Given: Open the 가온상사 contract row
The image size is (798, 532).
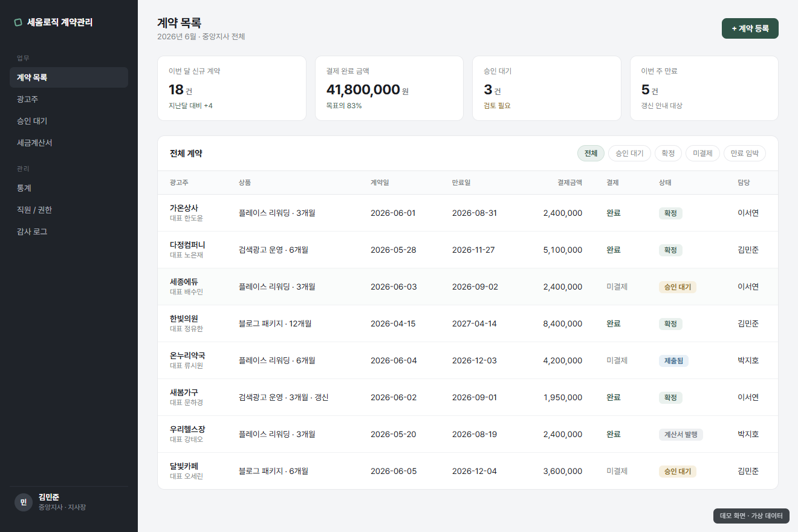Looking at the screenshot, I should (468, 213).
